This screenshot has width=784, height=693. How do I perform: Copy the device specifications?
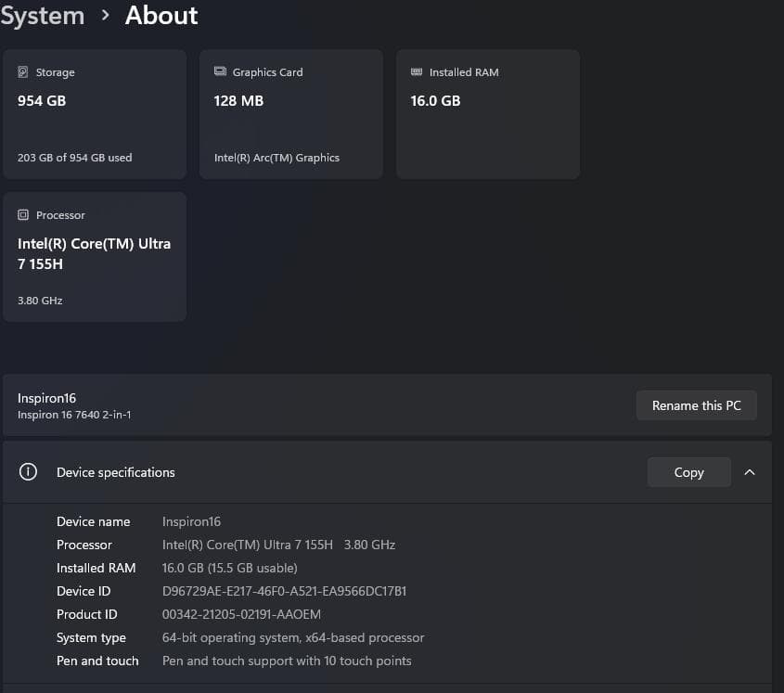tap(688, 472)
